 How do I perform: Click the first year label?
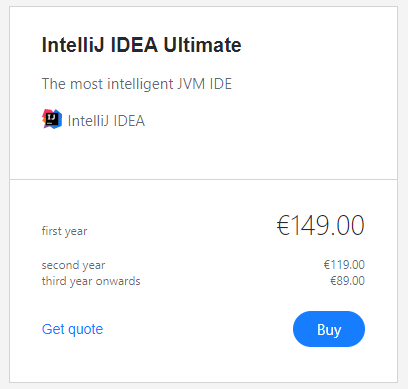click(64, 231)
